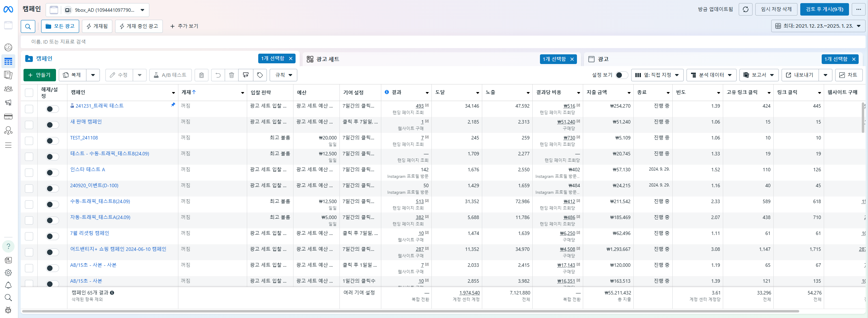Toggle on the 241231_트래픽 테스트 campaign switch
This screenshot has height=318, width=868.
[53, 109]
